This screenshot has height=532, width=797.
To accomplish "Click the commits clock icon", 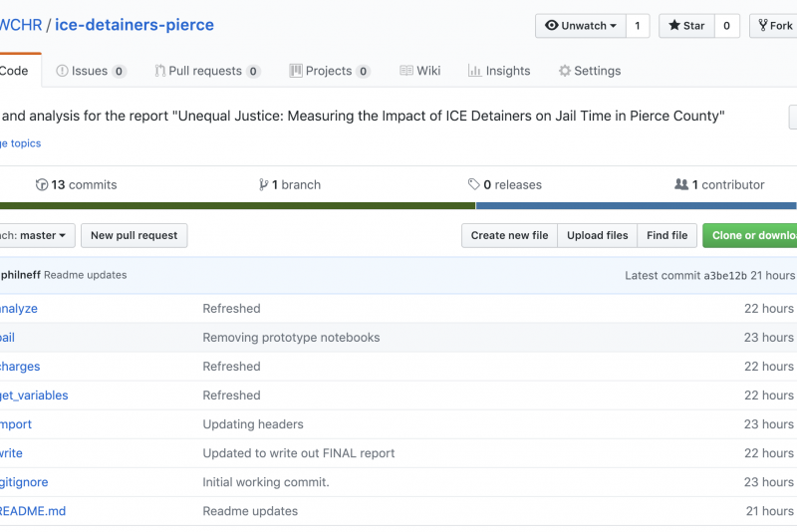I will click(42, 185).
